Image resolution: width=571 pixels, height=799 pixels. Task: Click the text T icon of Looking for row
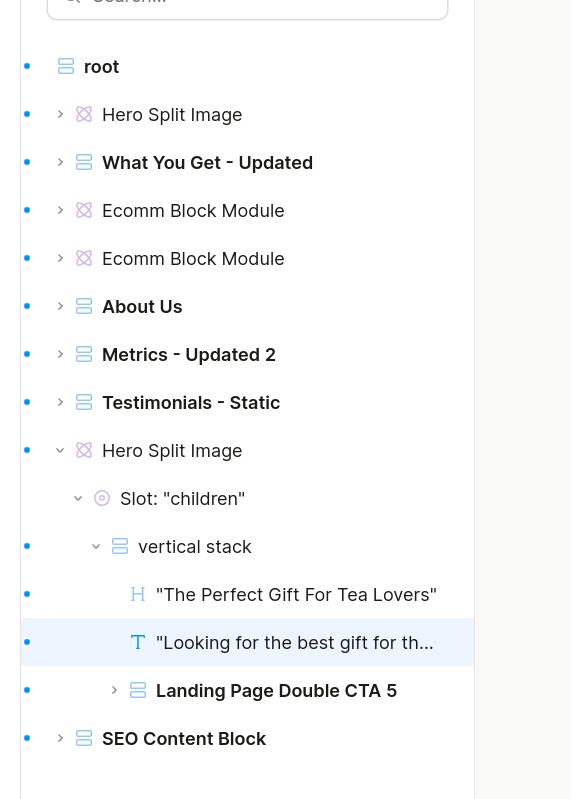tap(138, 642)
